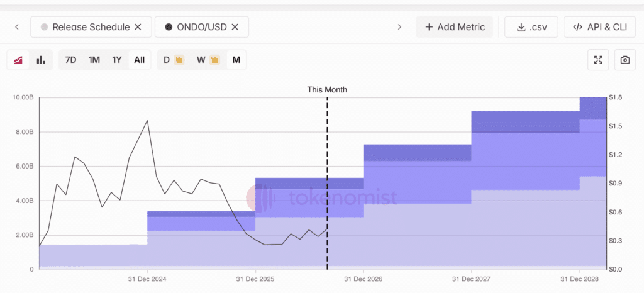Select the 7D time range
Viewport: 644px width, 293px height.
pyautogui.click(x=70, y=60)
